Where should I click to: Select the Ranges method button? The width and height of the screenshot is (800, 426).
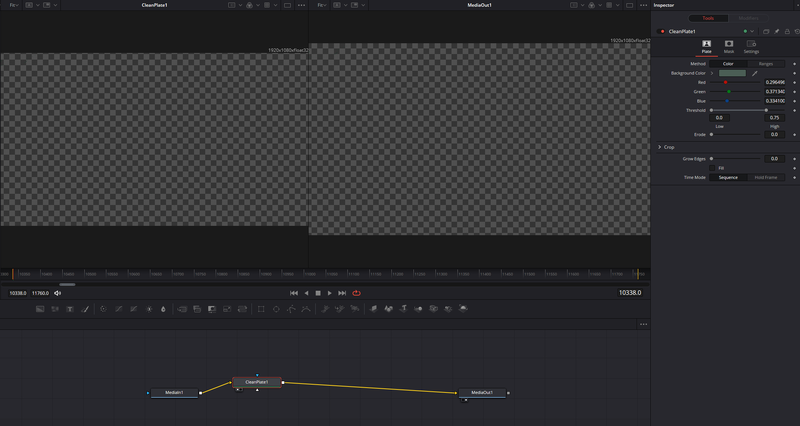click(x=765, y=63)
